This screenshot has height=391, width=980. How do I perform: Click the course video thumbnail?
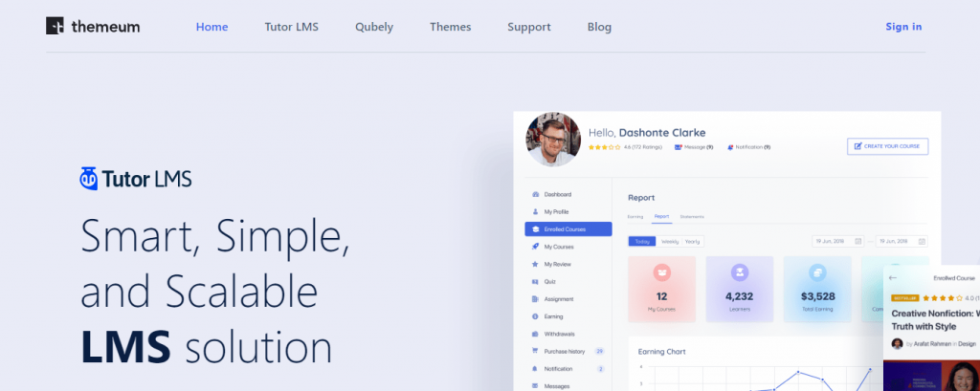coord(931,376)
